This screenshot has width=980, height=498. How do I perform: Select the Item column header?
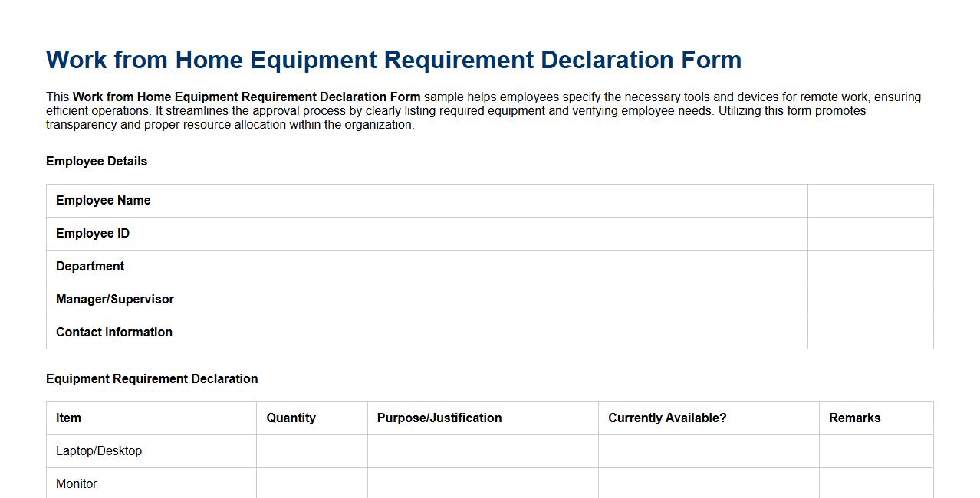coord(68,418)
